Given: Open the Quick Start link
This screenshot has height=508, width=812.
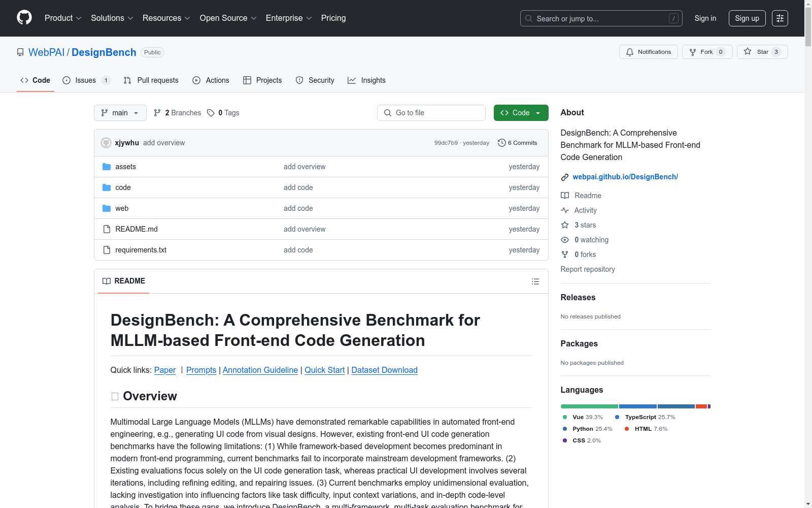Looking at the screenshot, I should click(x=325, y=370).
